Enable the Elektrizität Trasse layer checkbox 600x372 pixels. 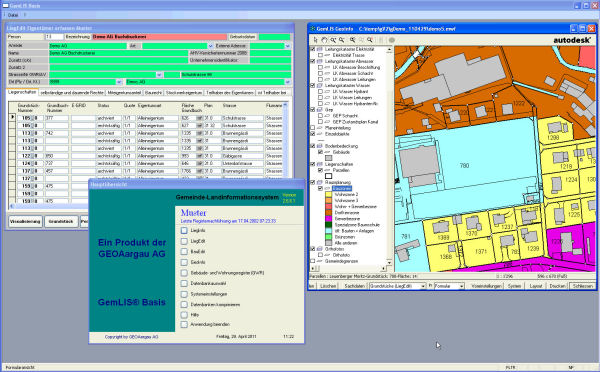click(320, 55)
